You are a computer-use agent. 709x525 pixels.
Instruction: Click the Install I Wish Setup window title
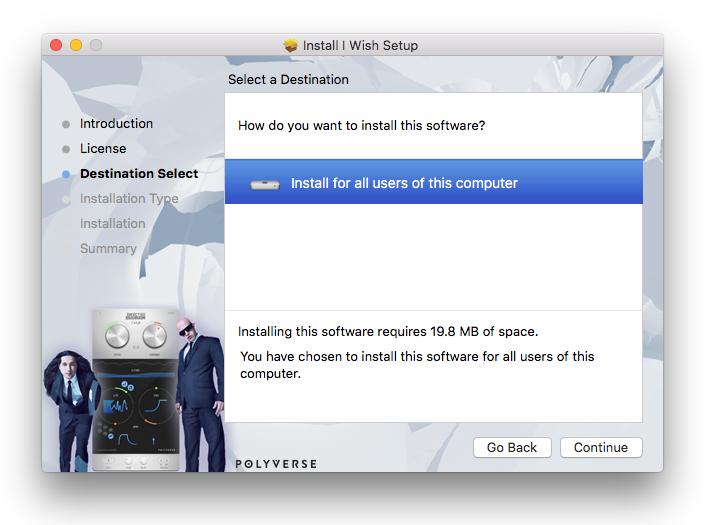click(x=360, y=45)
